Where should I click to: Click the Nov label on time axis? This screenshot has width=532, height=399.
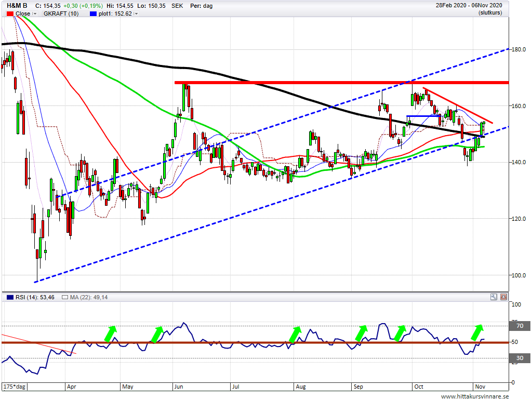coord(480,387)
